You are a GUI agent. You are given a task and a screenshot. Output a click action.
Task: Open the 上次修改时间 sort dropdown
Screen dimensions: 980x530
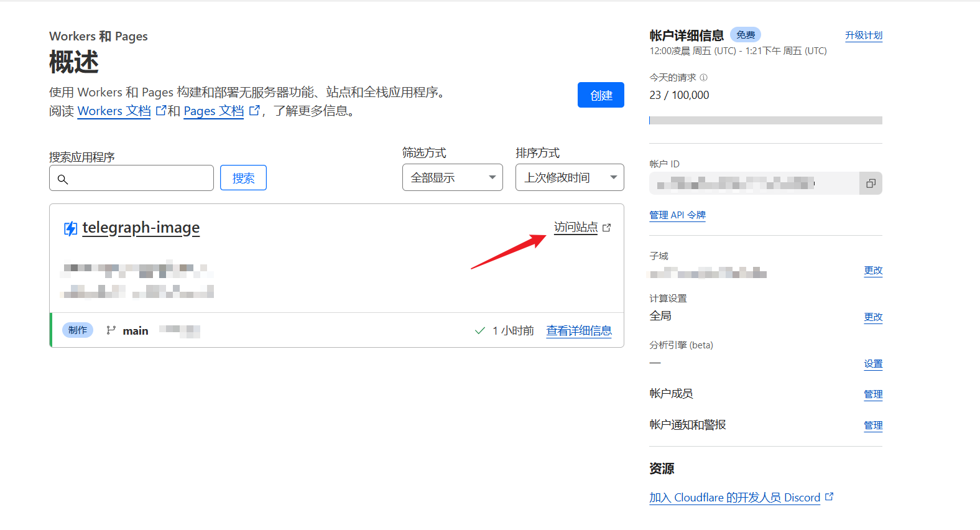pos(570,178)
